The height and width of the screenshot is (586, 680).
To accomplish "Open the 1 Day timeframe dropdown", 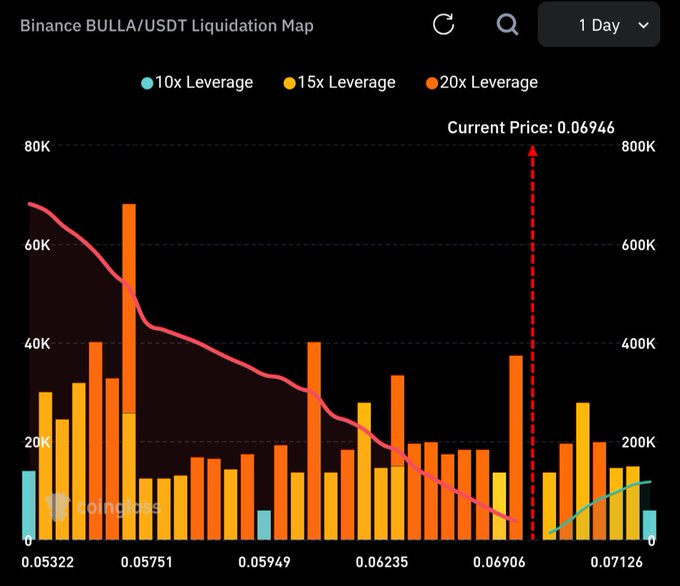I will [x=599, y=25].
